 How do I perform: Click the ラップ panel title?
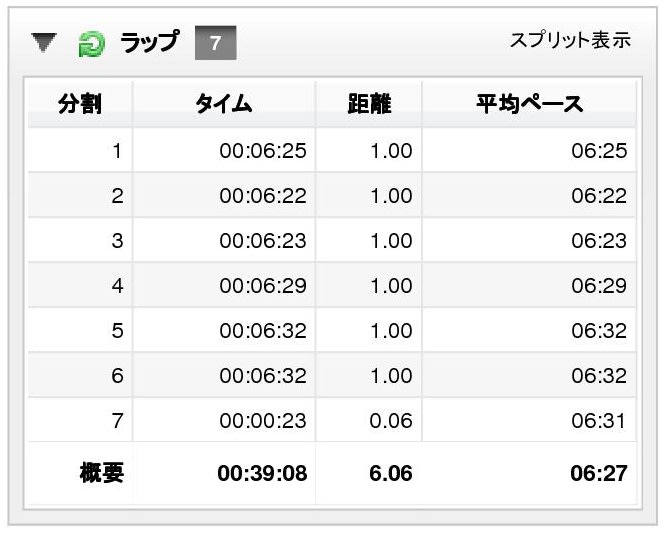pyautogui.click(x=150, y=42)
